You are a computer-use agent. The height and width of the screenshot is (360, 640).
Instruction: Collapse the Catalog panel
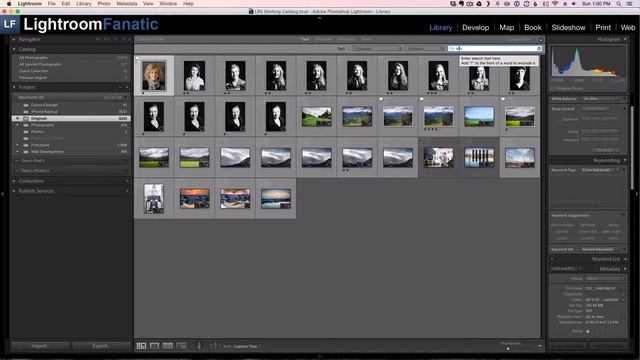(14, 49)
